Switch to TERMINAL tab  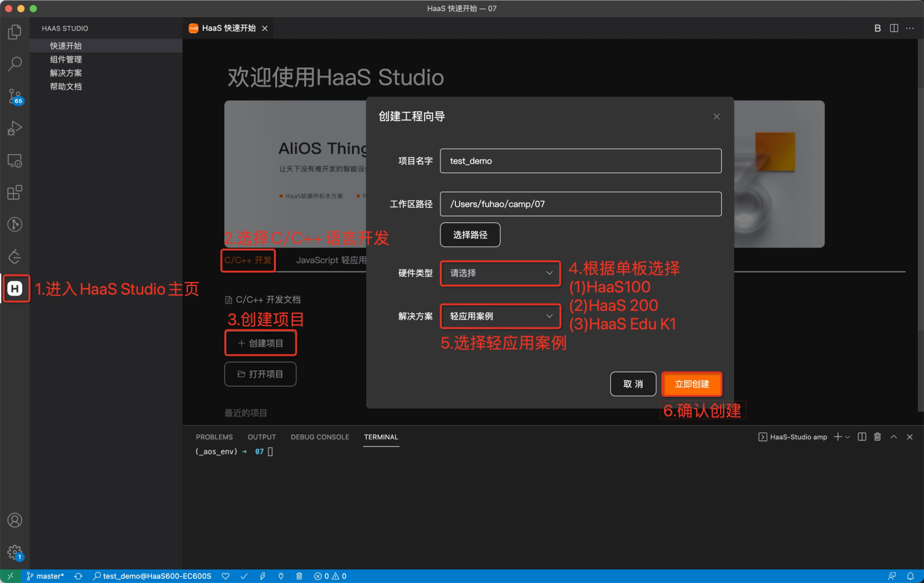[381, 437]
